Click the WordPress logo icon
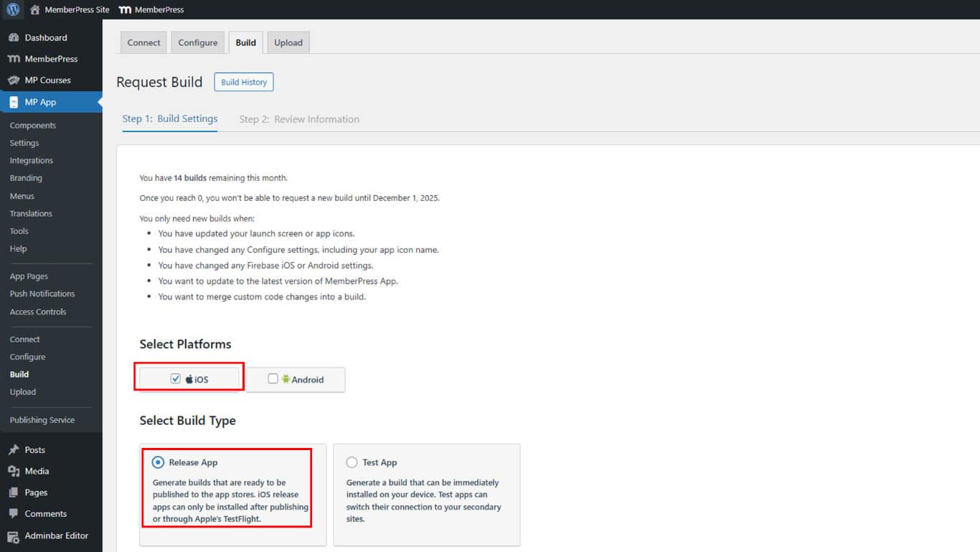 point(13,10)
